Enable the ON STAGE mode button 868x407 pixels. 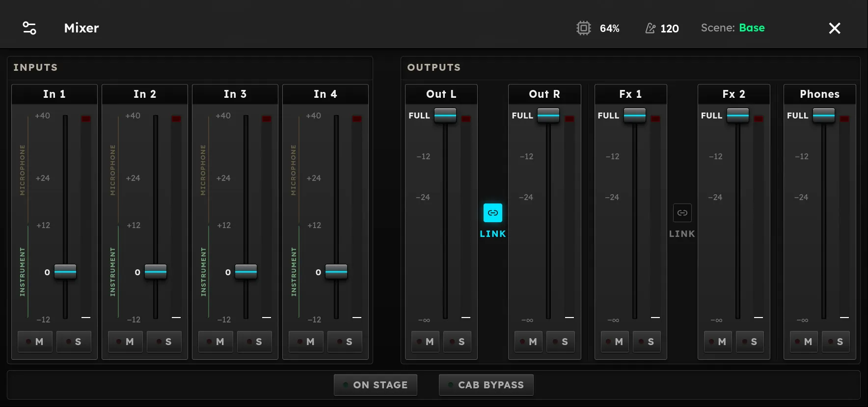point(376,385)
